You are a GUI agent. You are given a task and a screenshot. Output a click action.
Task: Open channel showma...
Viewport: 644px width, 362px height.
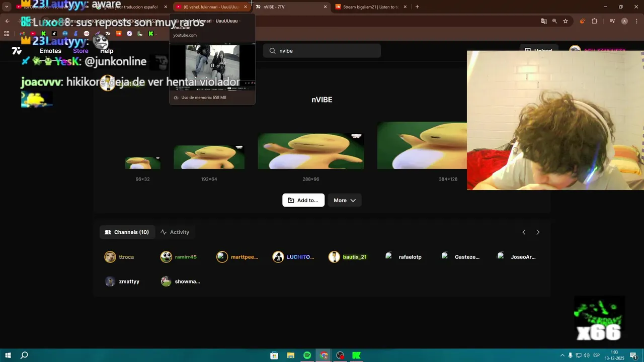point(180,282)
